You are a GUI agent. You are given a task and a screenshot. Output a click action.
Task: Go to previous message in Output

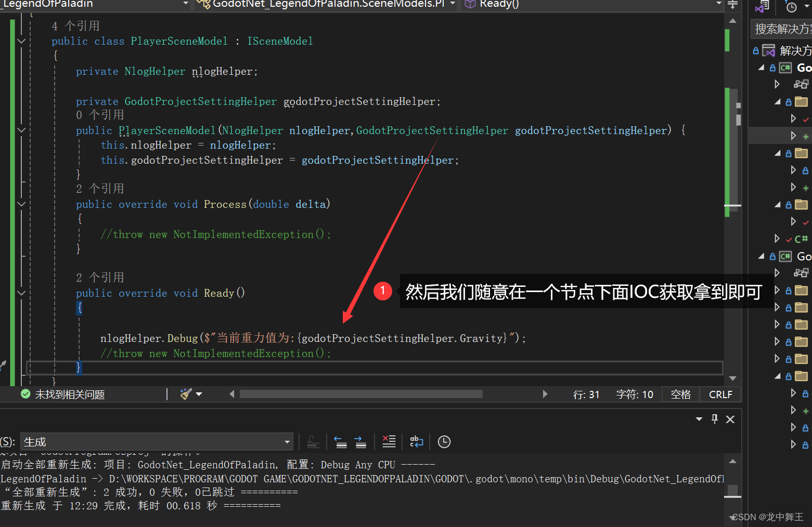340,442
